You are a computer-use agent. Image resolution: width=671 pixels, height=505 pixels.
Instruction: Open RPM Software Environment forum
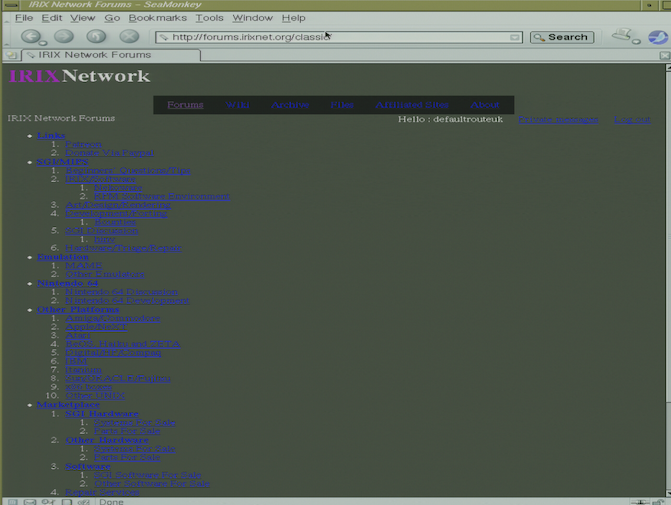[x=162, y=196]
